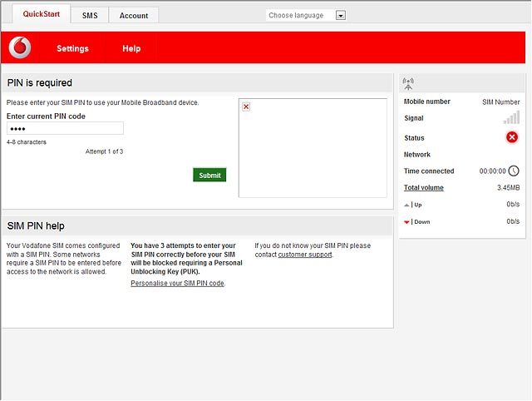Switch to the SMS tab
Viewport: 532px width, 401px height.
90,16
